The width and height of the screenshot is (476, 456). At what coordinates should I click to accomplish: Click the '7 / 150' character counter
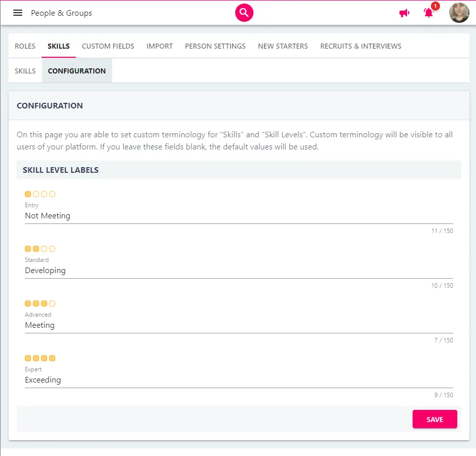coord(444,340)
